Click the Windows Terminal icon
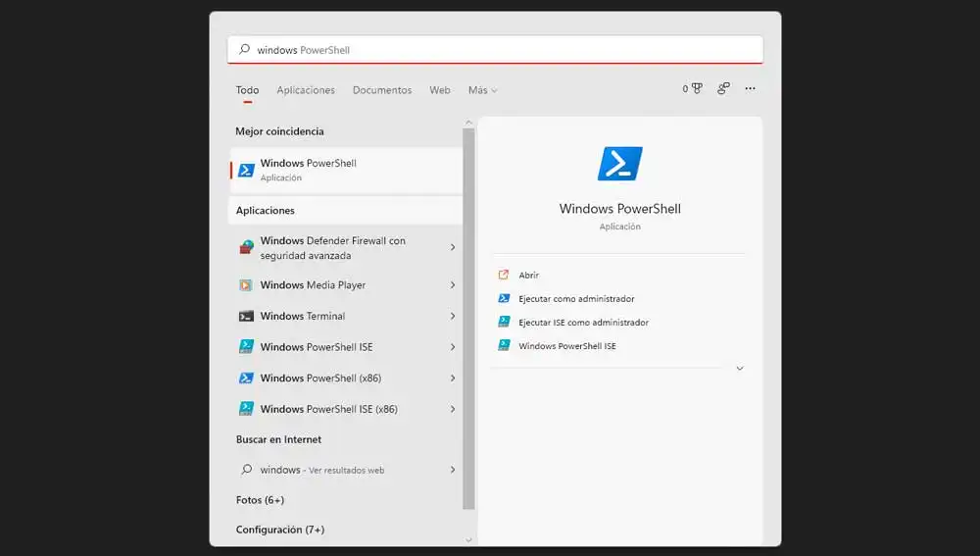This screenshot has width=980, height=556. click(246, 317)
